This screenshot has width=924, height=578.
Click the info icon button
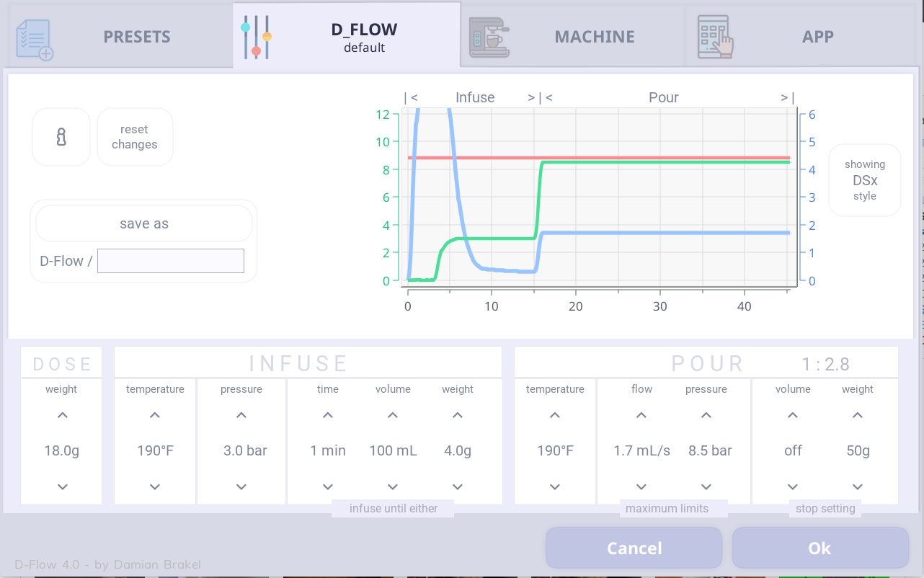click(61, 137)
